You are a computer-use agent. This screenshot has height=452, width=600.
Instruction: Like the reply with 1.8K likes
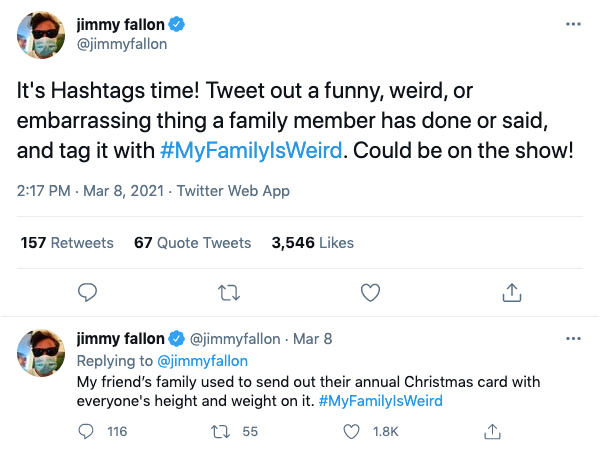(352, 431)
